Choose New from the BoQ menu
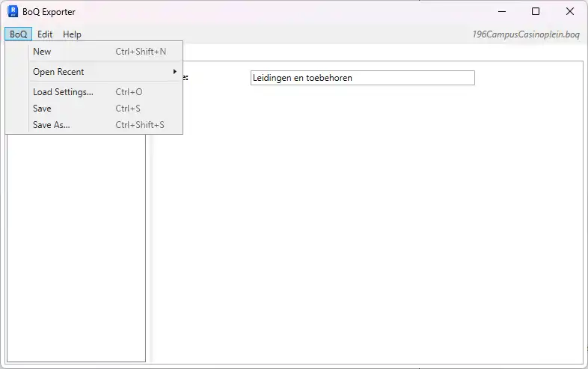This screenshot has height=369, width=588. (42, 52)
